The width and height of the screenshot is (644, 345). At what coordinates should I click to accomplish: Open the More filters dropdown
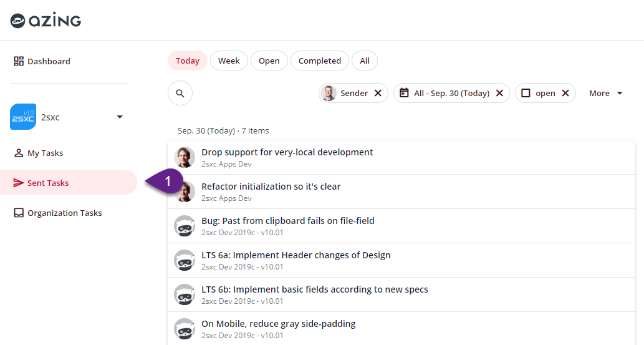605,93
